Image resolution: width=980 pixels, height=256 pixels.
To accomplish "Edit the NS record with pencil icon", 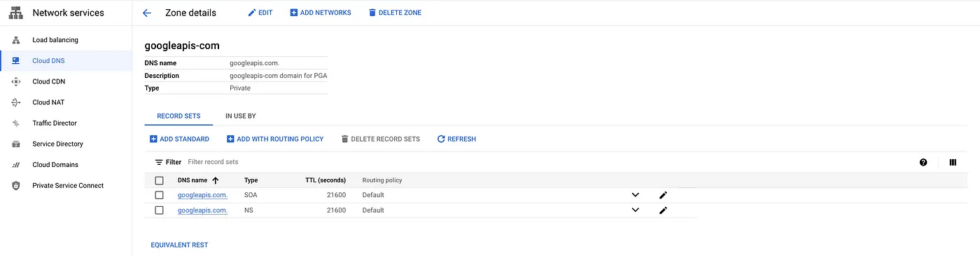I will pos(664,210).
